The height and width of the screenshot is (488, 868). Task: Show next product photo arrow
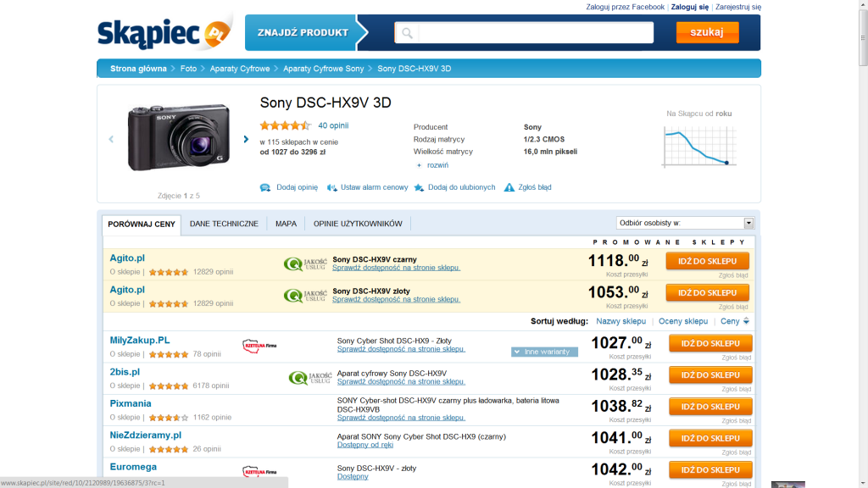[x=246, y=140]
